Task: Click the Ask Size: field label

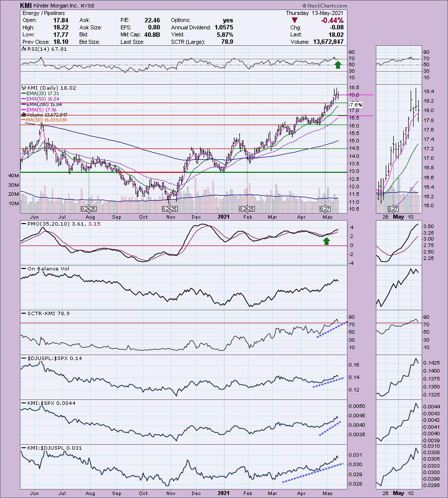Action: click(x=91, y=27)
